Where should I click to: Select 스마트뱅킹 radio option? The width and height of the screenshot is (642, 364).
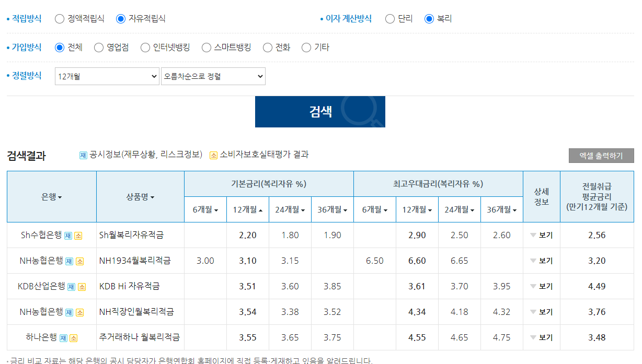pos(206,48)
